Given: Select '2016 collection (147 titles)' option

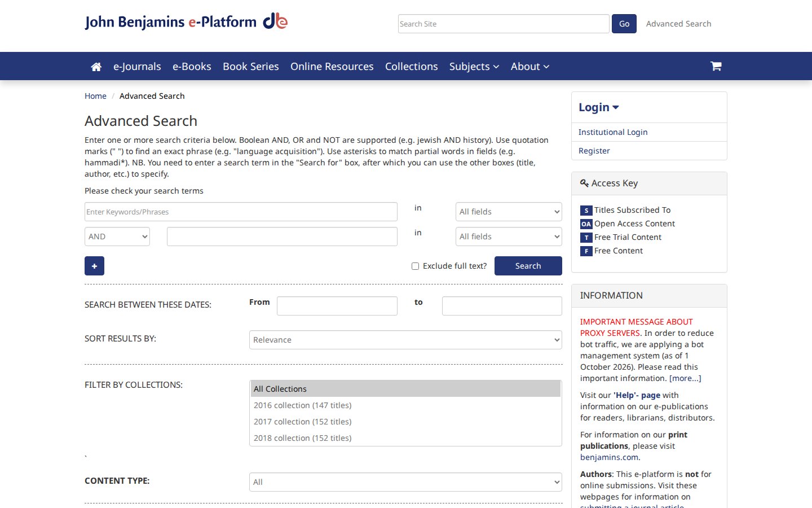Looking at the screenshot, I should [x=405, y=405].
